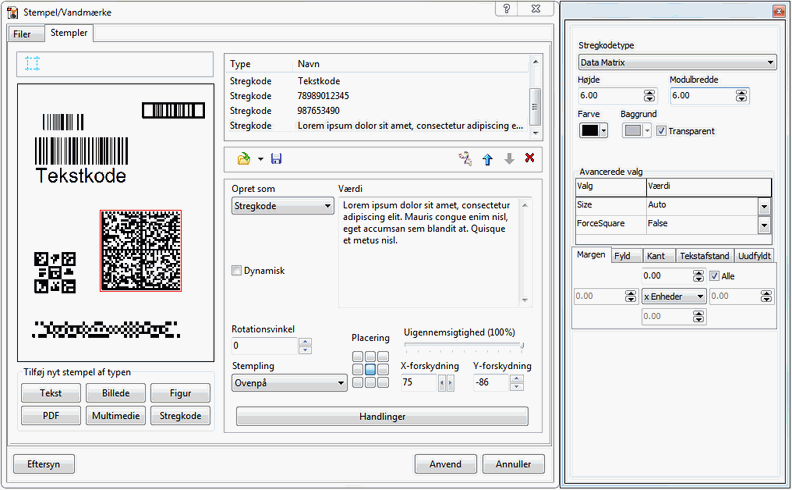Open the Size Auto value dropdown
Image resolution: width=792 pixels, height=490 pixels.
pyautogui.click(x=764, y=206)
